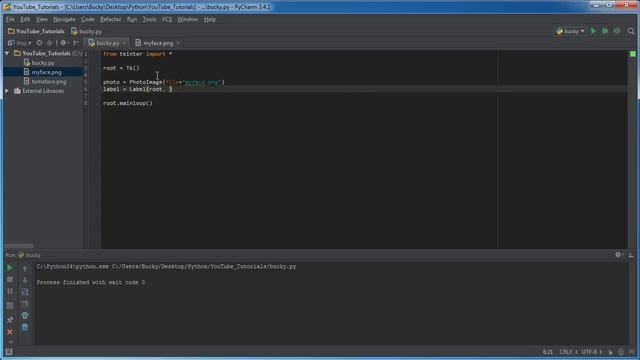Close the myface.png editor tab
Viewport: 640px width, 360px height.
178,43
